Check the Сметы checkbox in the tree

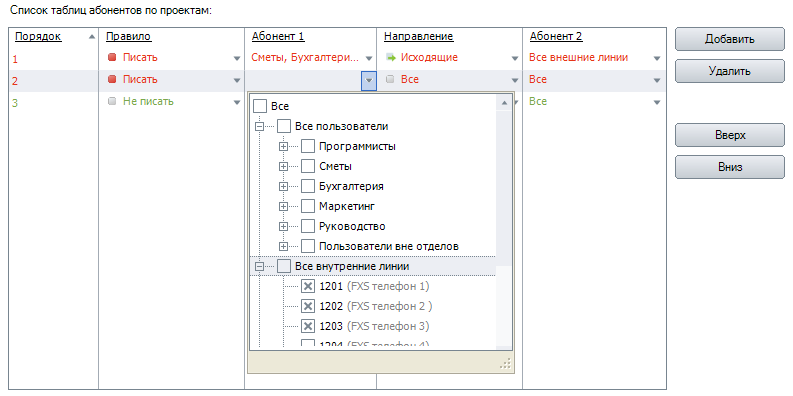(x=308, y=166)
